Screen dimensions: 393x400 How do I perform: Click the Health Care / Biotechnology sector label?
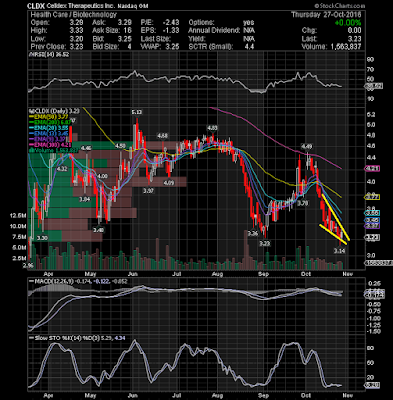74,15
